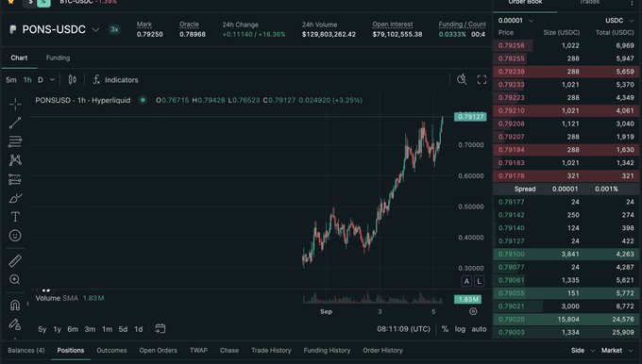Select the D daily timeframe
Viewport: 642px width, 364px height.
[x=40, y=80]
